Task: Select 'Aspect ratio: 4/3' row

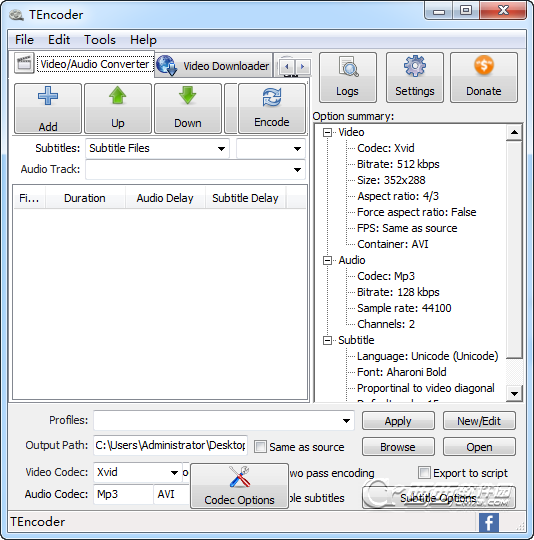Action: tap(398, 196)
